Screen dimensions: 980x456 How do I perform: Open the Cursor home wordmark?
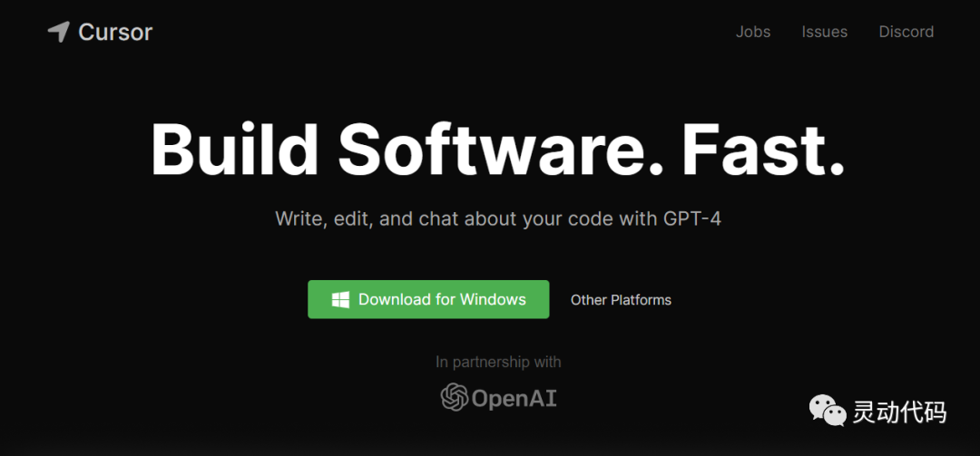click(x=115, y=32)
